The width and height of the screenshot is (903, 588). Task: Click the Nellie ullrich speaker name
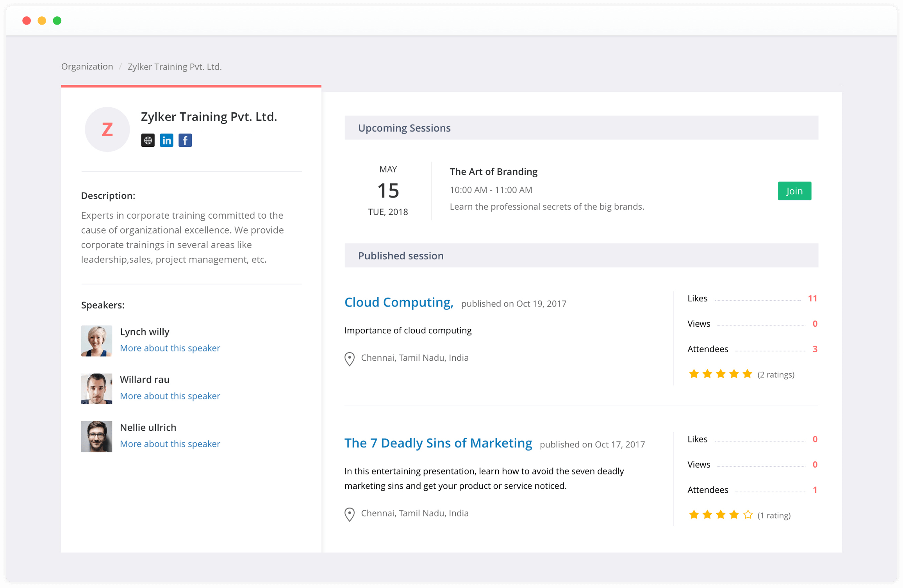tap(148, 428)
